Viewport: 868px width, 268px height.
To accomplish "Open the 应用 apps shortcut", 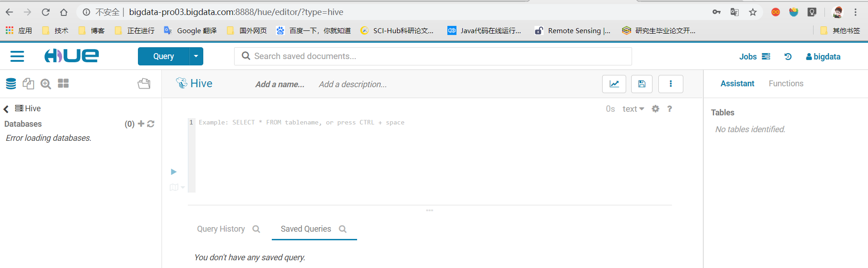I will [x=19, y=31].
